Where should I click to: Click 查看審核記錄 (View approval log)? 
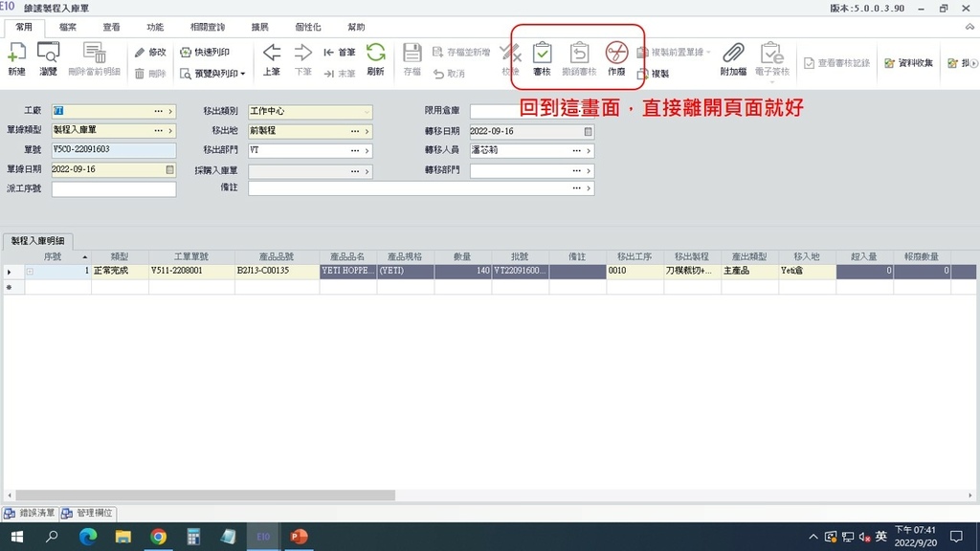tap(836, 63)
